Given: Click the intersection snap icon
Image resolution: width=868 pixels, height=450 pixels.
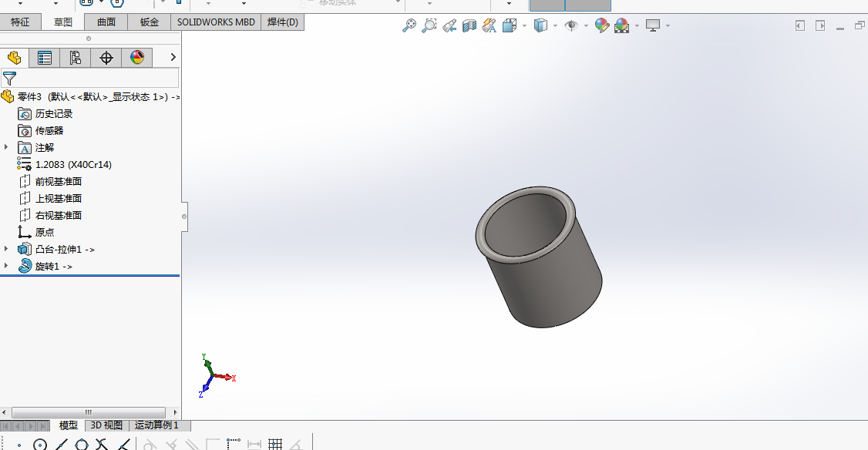Looking at the screenshot, I should [x=102, y=444].
